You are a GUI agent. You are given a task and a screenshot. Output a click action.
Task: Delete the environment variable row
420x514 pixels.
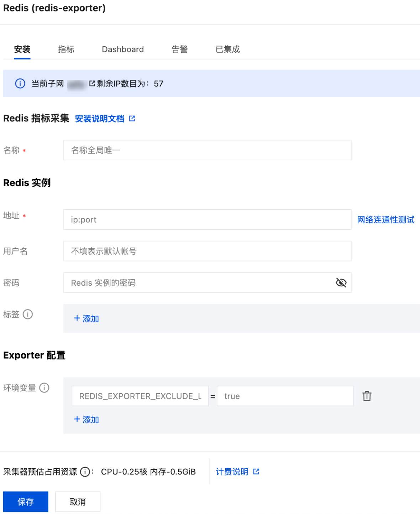click(x=367, y=396)
